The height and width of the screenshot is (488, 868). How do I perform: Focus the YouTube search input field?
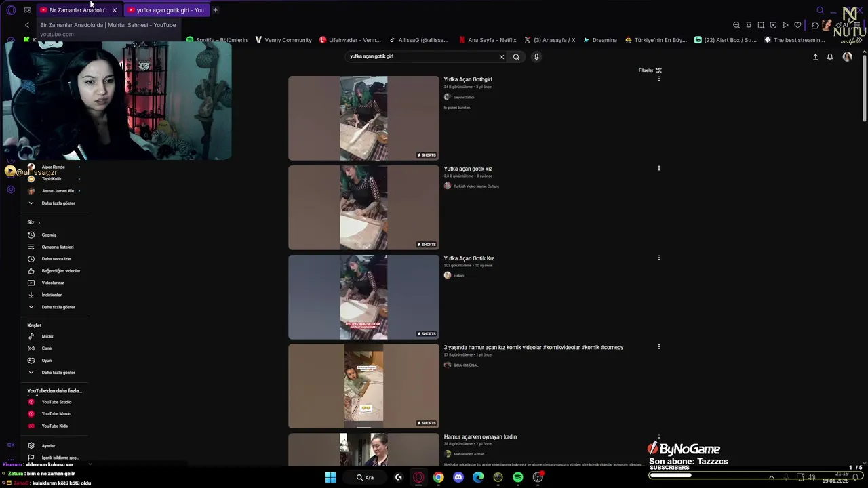click(x=421, y=57)
